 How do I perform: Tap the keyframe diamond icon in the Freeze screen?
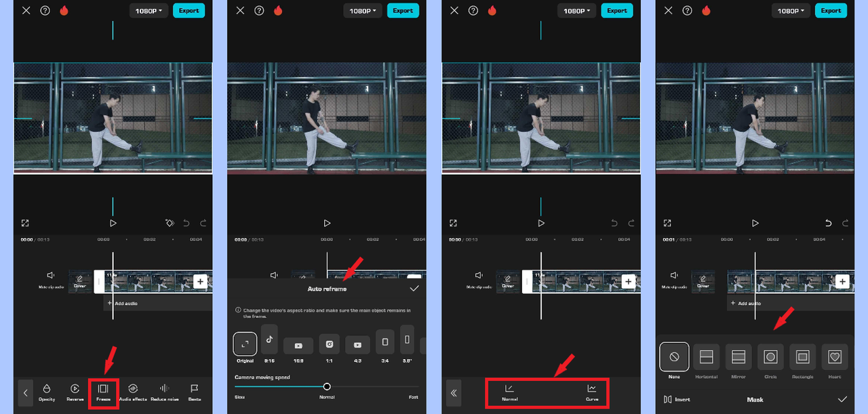(x=170, y=223)
